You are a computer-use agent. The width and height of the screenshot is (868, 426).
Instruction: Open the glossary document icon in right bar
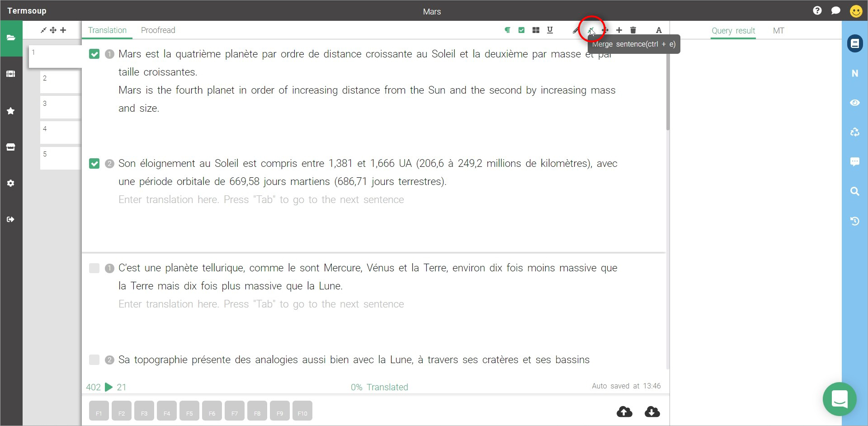coord(855,43)
